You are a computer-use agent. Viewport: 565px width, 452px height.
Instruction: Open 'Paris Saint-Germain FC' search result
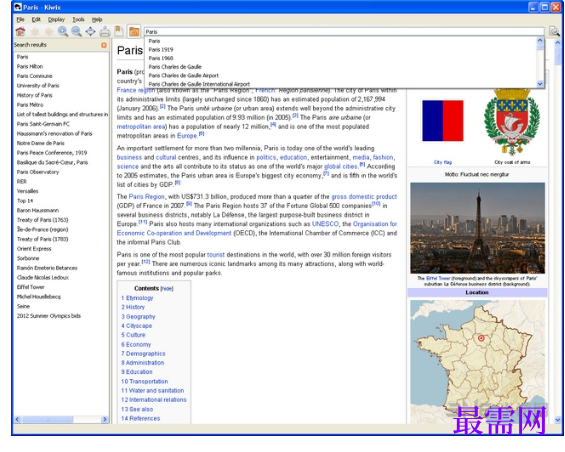(43, 124)
